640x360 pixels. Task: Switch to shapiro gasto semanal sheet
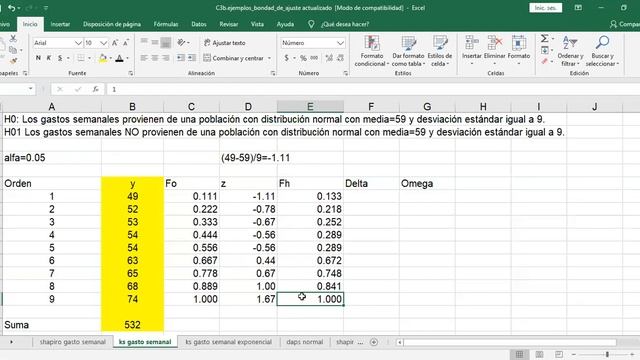(x=73, y=342)
